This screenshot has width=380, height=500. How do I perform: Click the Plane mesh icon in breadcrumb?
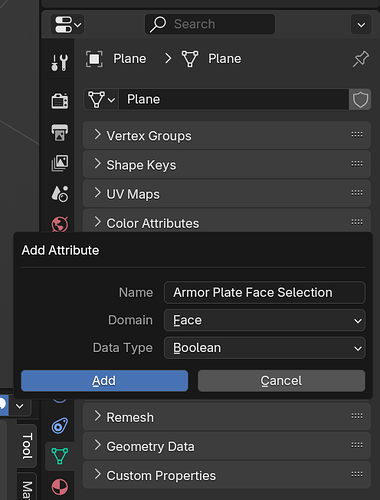pos(190,59)
